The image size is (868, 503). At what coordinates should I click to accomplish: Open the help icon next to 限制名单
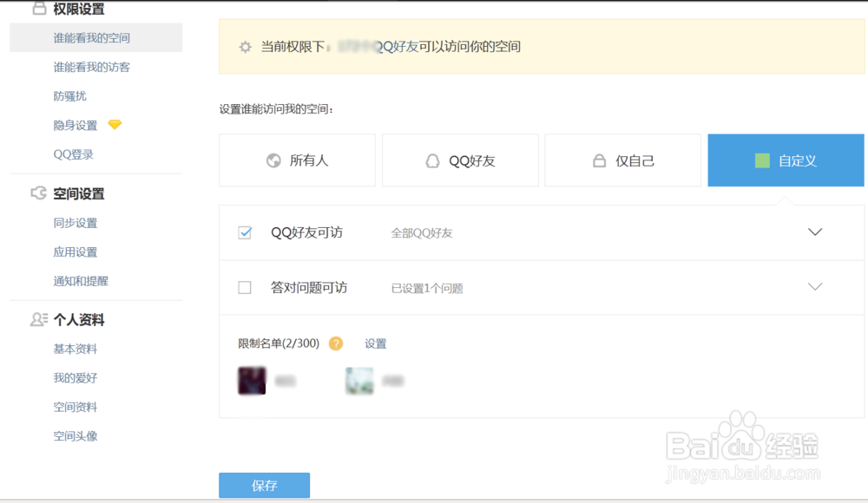338,343
